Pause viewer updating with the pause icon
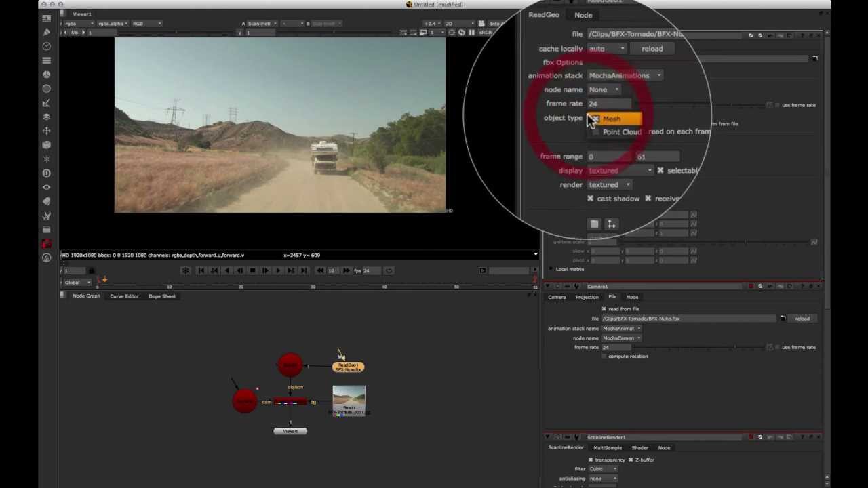Viewport: 868px width, 488px height. click(471, 33)
